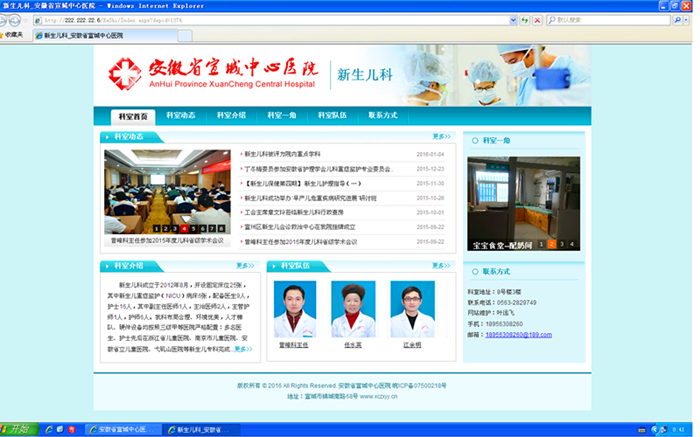Image resolution: width=700 pixels, height=437 pixels.
Task: Switch to 安徽省宣城中心 taskbar window
Action: click(123, 429)
